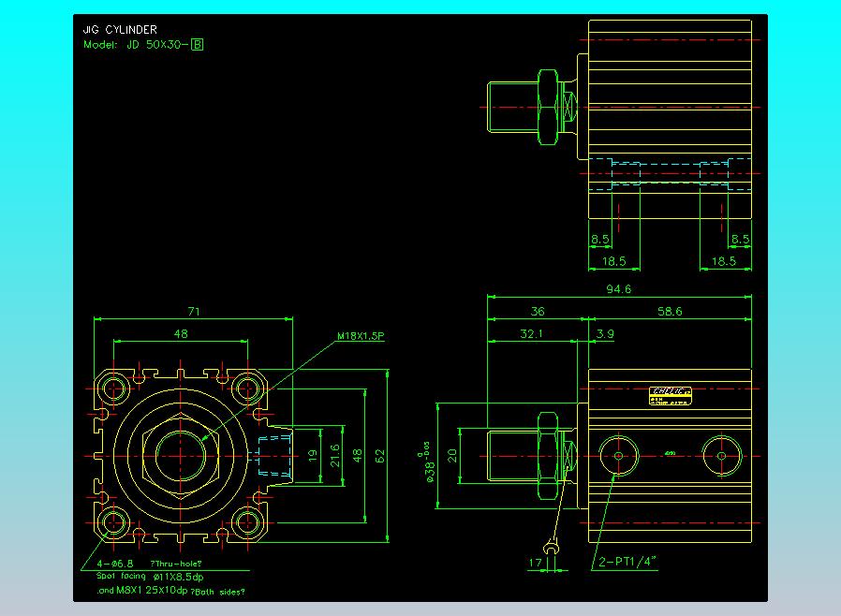Image resolution: width=841 pixels, height=616 pixels.
Task: Click the ø11X8.5dp spot facing note
Action: (178, 578)
